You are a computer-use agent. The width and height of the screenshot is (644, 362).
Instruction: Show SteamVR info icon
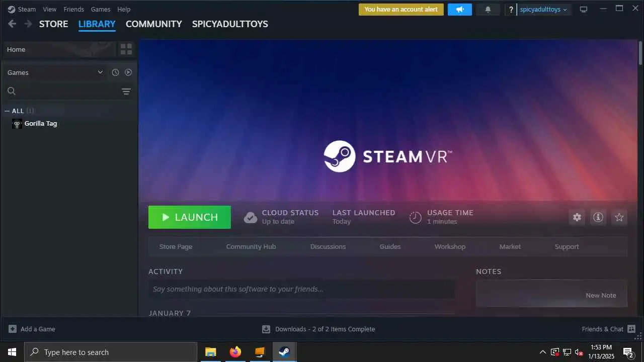tap(598, 217)
